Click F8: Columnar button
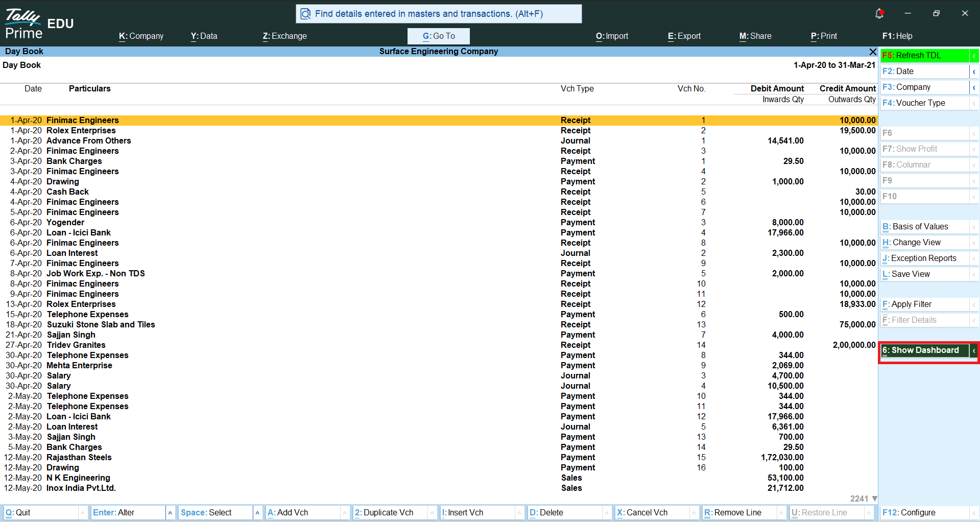Screen dimensions: 980x522 [x=925, y=165]
